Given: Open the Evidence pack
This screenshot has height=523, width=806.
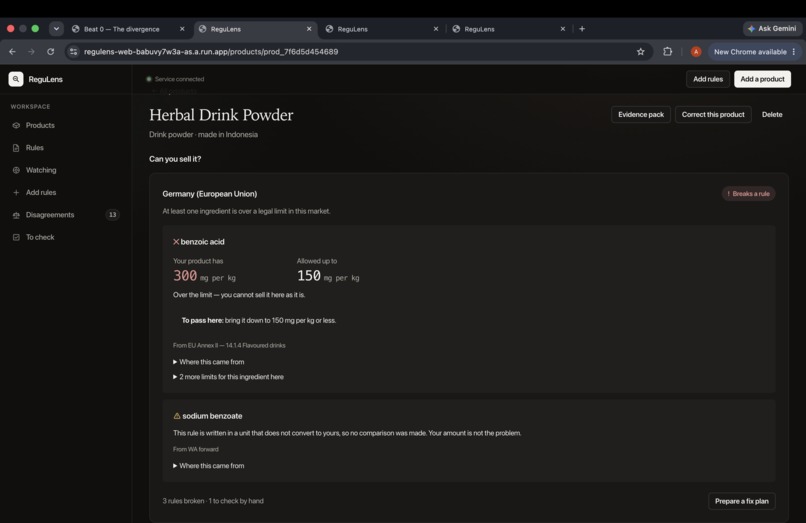Looking at the screenshot, I should coord(640,114).
